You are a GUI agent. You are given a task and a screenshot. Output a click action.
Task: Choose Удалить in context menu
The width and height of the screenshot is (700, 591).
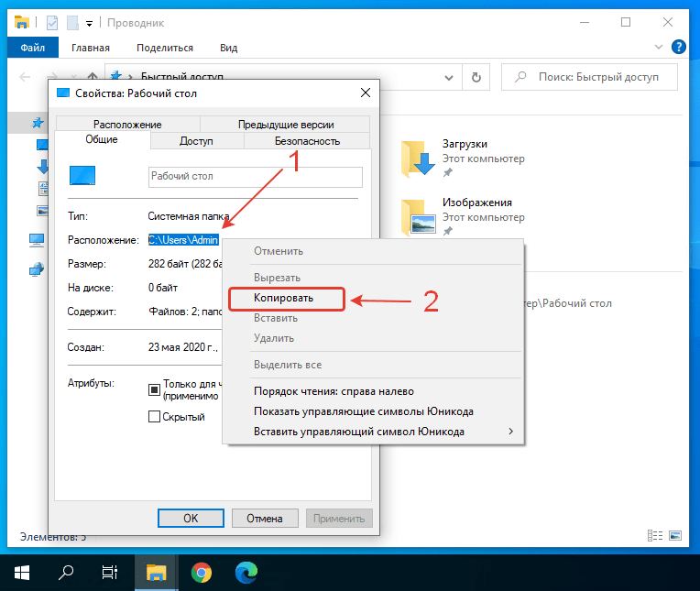373,338
